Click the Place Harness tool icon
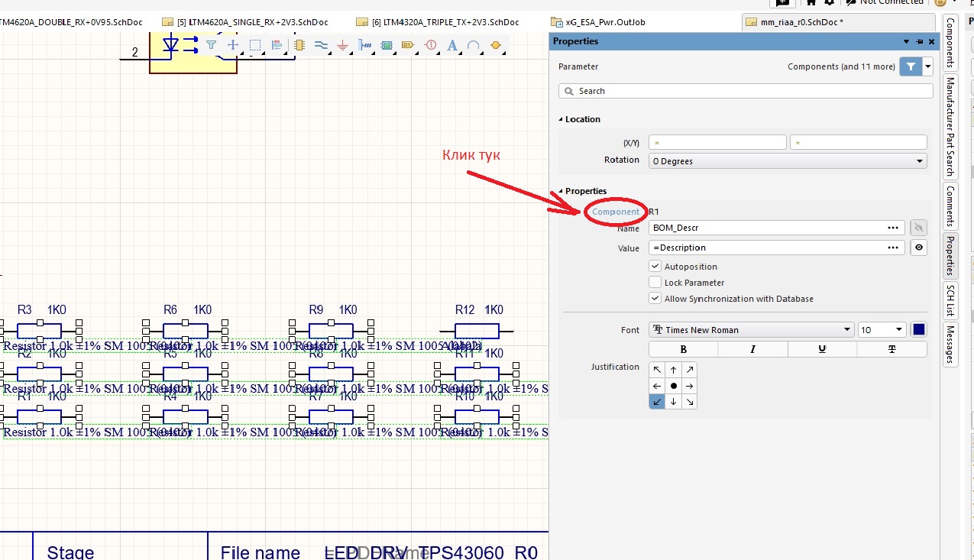Image resolution: width=974 pixels, height=560 pixels. (364, 45)
